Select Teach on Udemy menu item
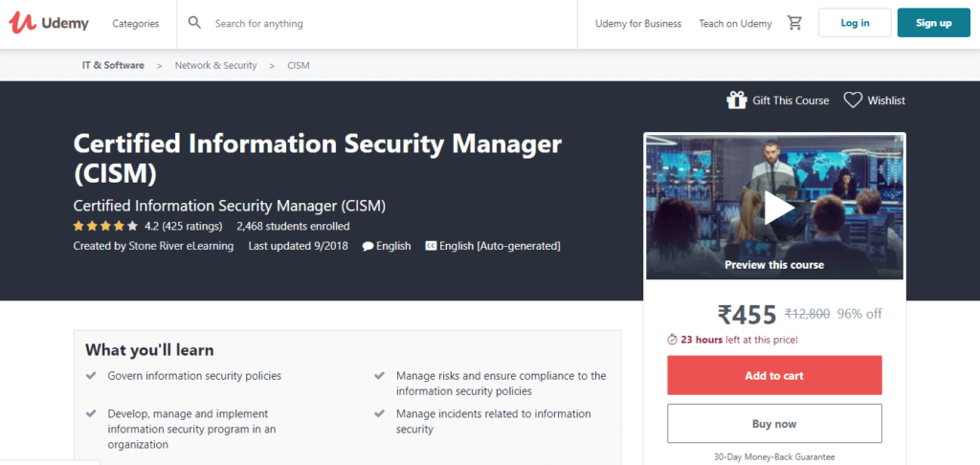 (735, 23)
